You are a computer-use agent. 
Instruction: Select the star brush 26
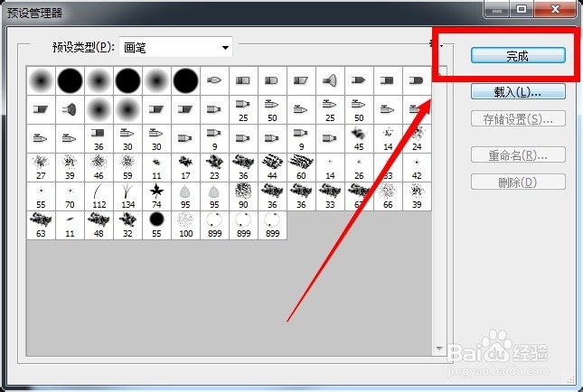359,168
